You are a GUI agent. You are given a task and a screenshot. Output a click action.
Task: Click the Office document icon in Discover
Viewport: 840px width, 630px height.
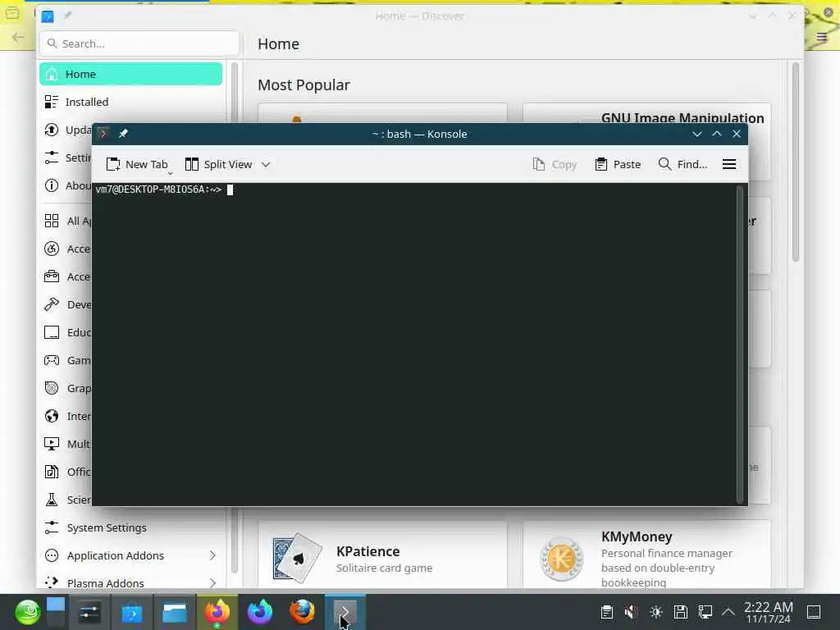point(52,472)
